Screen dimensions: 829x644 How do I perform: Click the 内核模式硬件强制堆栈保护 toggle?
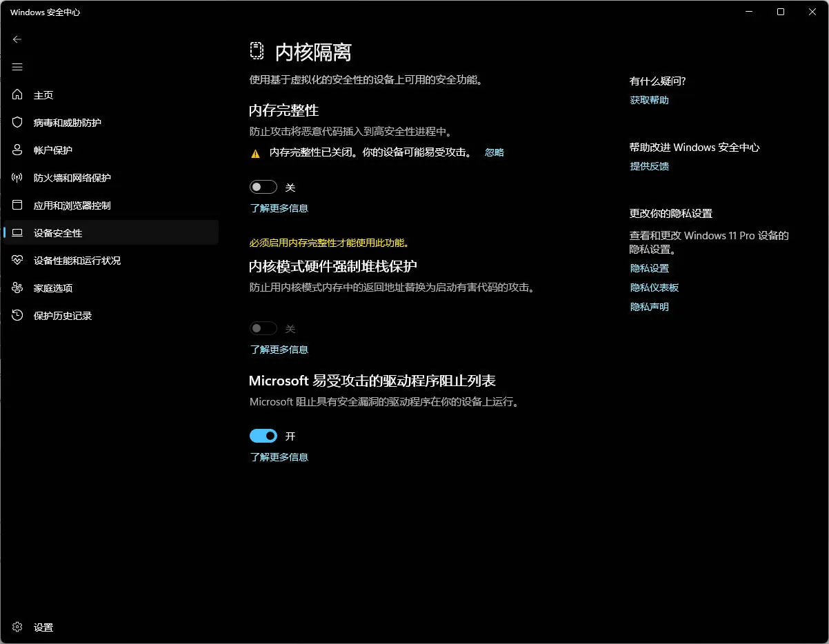click(263, 328)
